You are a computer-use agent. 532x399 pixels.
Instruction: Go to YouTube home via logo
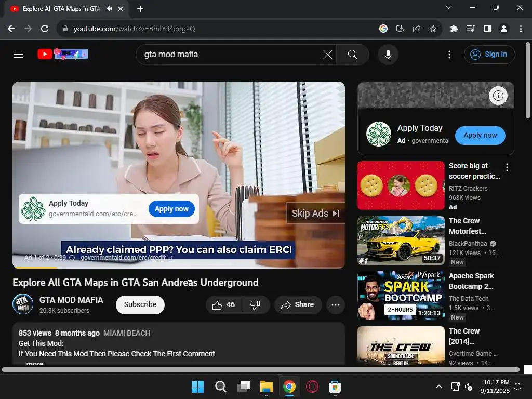tap(63, 54)
